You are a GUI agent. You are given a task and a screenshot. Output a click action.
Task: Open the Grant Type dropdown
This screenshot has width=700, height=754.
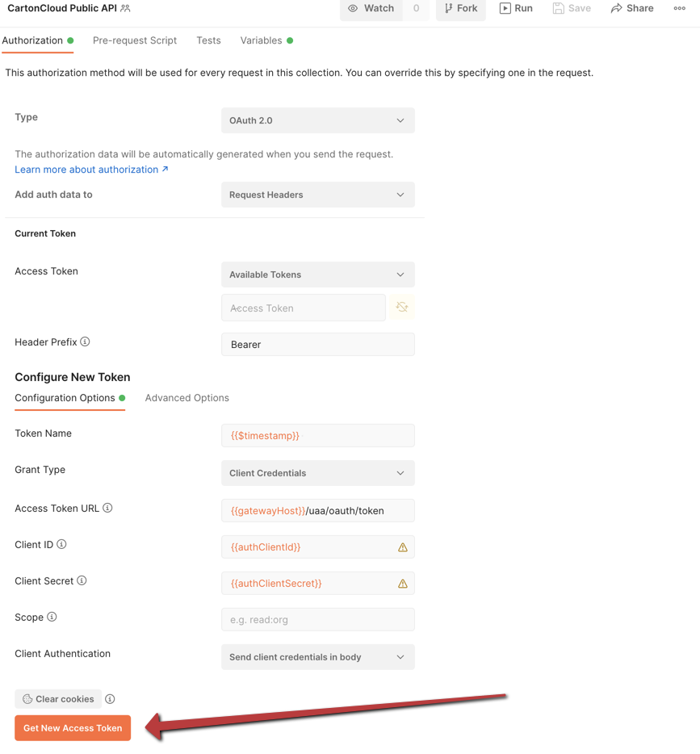[x=317, y=473]
